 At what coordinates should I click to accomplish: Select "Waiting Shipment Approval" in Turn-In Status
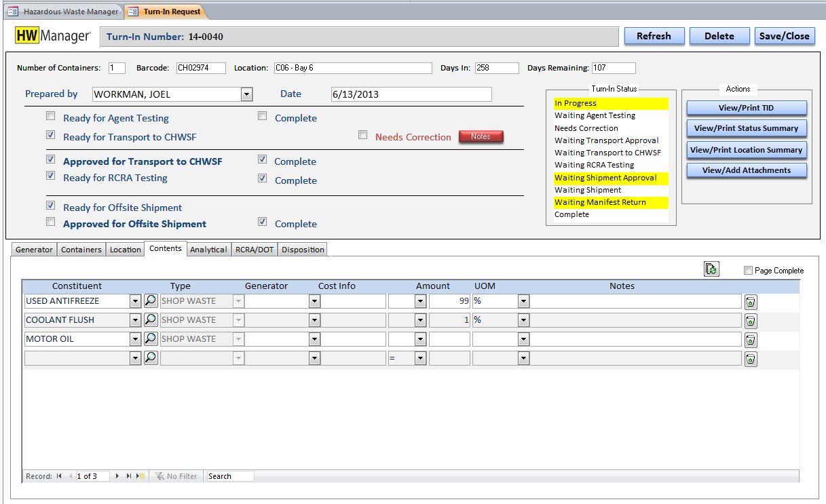(611, 178)
